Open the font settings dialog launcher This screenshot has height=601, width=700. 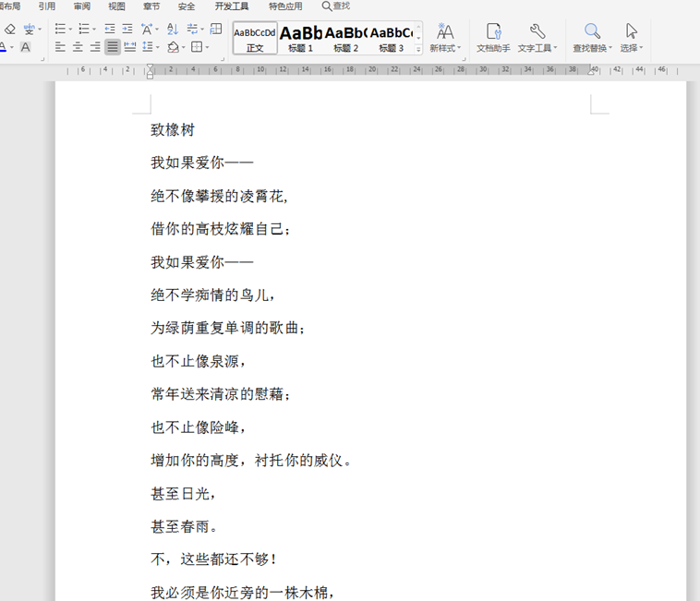click(42, 59)
